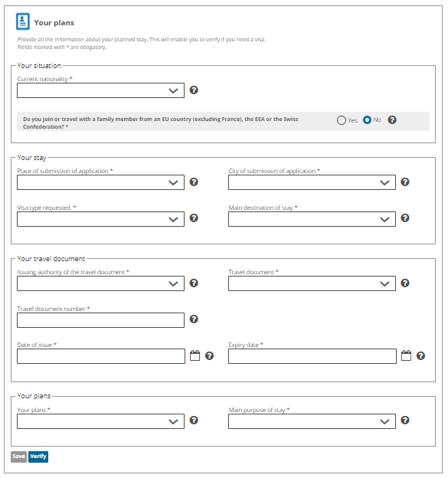Select the No radio button option
The width and height of the screenshot is (448, 478).
368,120
